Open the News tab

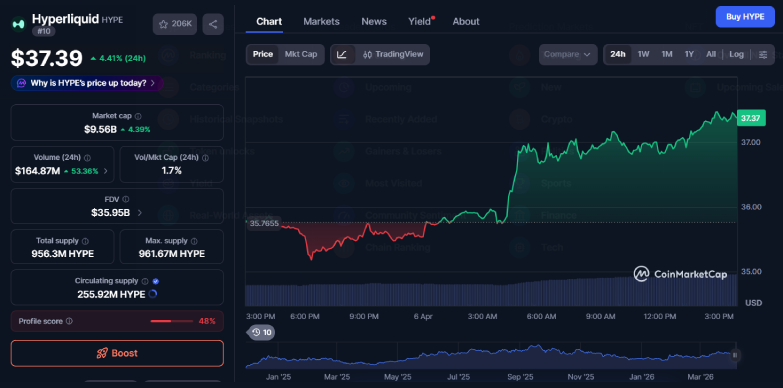pyautogui.click(x=374, y=21)
